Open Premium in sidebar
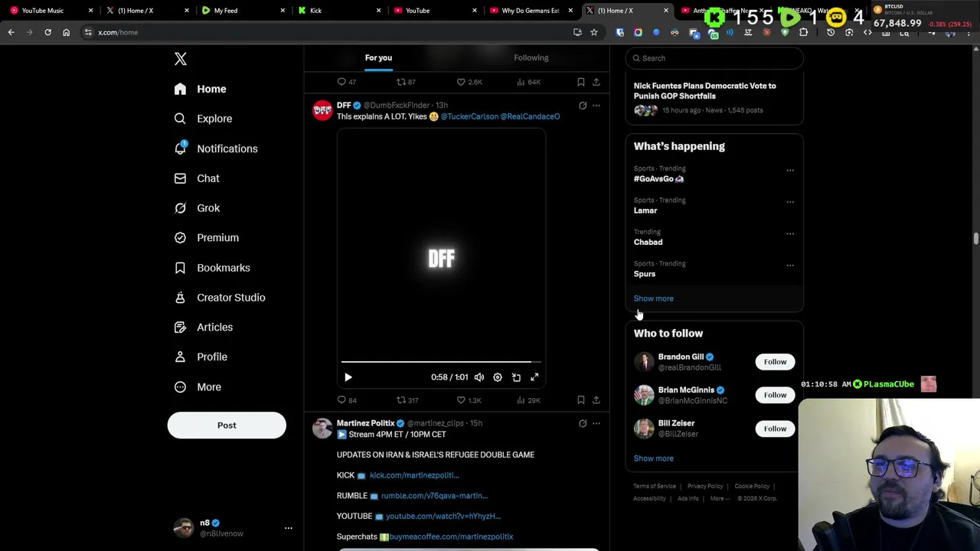Screen dimensions: 980x551 point(207,238)
